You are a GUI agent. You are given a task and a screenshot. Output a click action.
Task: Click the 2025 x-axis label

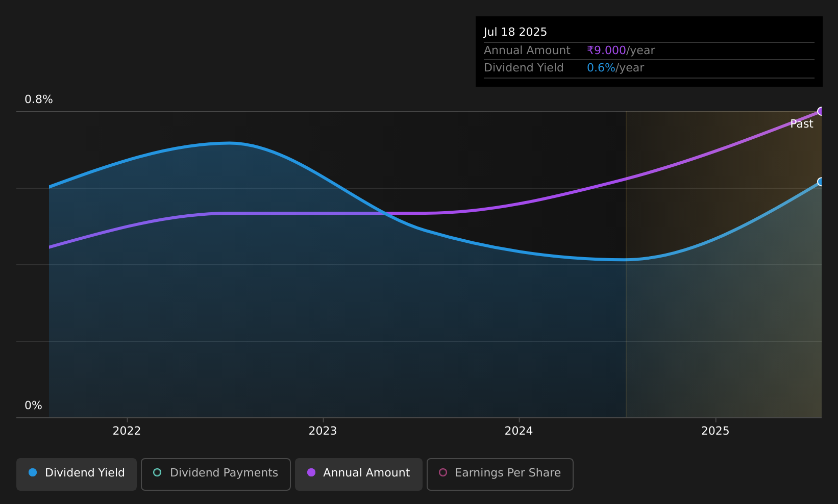pyautogui.click(x=715, y=431)
